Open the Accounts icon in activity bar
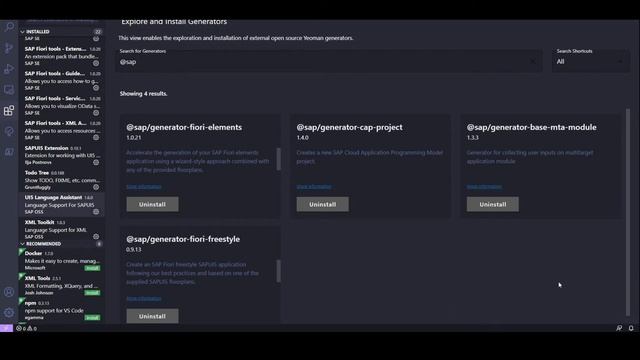This screenshot has width=640, height=360. click(9, 292)
